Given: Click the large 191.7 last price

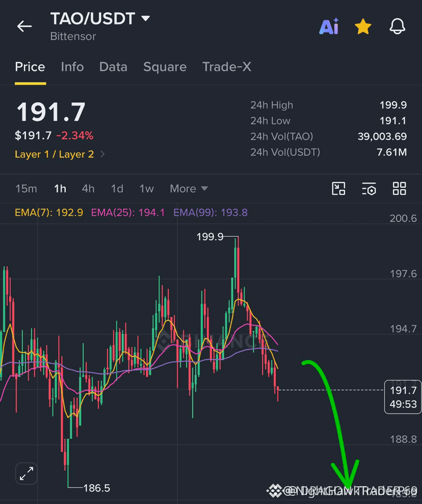Looking at the screenshot, I should 51,112.
